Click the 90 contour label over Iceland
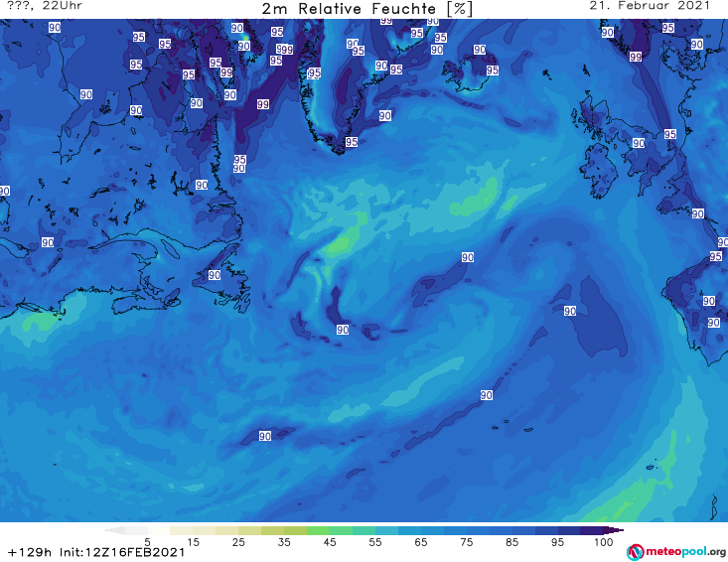The width and height of the screenshot is (728, 562). [480, 50]
